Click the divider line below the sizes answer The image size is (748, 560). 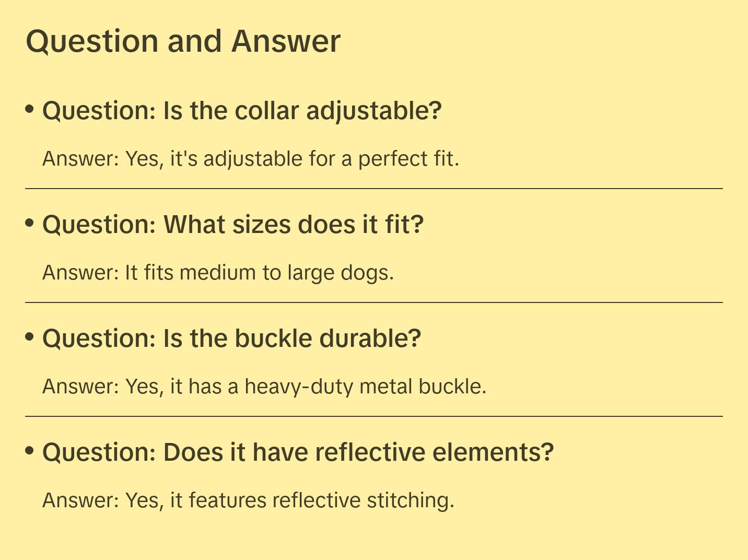[374, 302]
